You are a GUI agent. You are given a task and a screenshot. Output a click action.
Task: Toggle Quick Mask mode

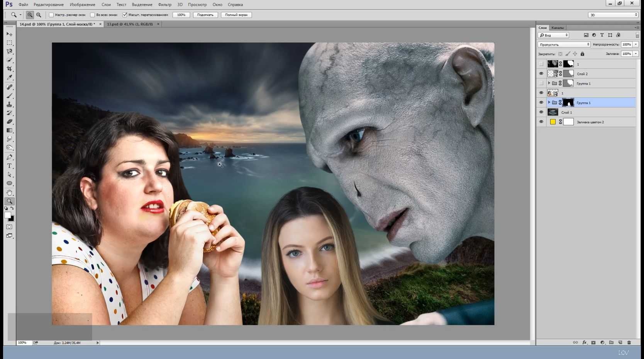(9, 227)
